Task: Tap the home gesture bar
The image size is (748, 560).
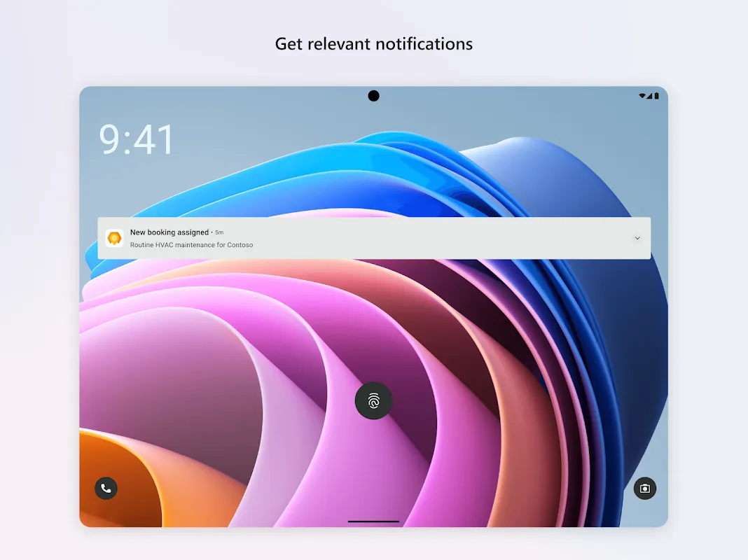Action: 373,521
